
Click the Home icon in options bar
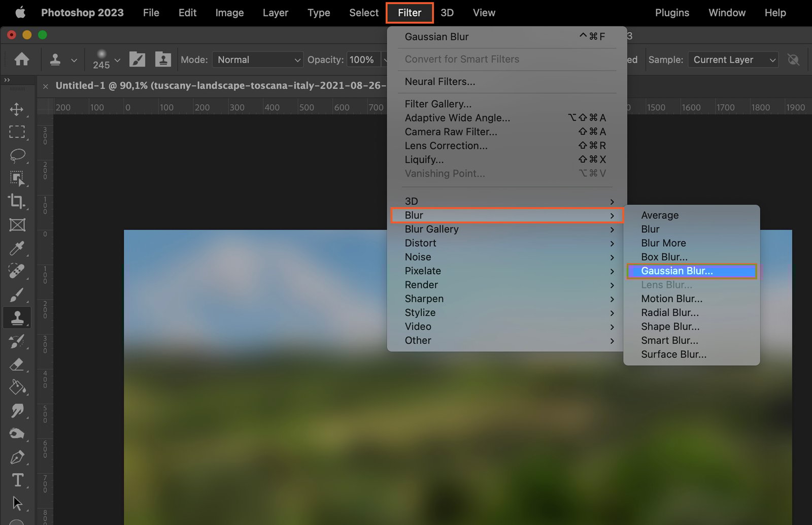(21, 59)
